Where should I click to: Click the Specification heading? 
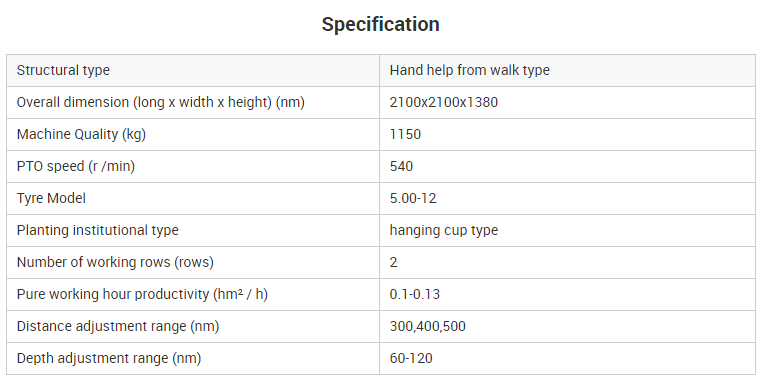coord(380,24)
